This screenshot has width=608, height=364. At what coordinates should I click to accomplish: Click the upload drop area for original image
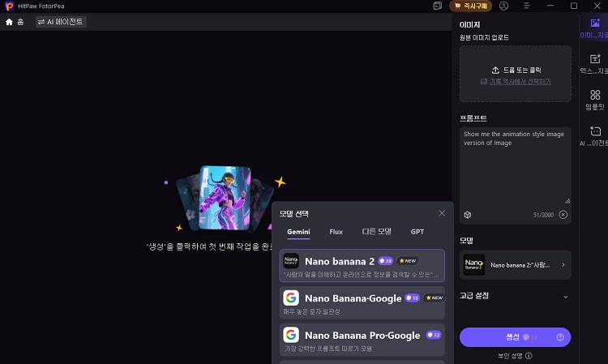(516, 74)
